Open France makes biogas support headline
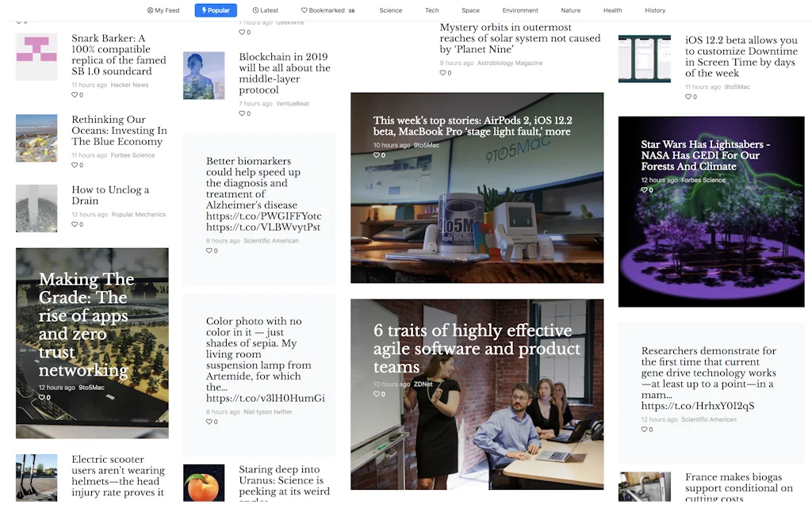 [x=739, y=487]
